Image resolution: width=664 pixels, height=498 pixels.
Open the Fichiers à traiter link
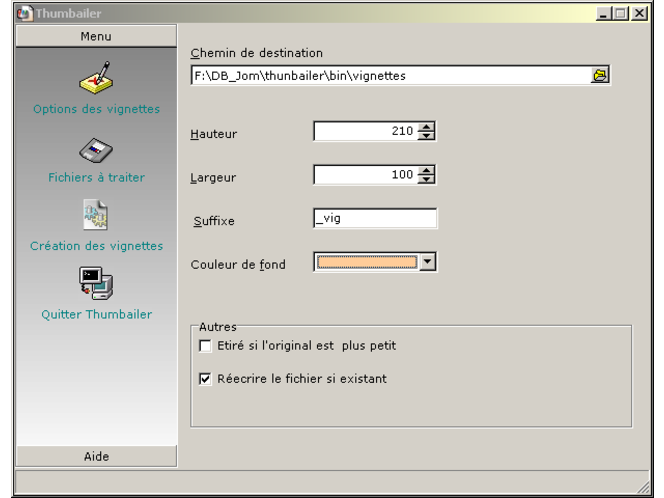97,177
